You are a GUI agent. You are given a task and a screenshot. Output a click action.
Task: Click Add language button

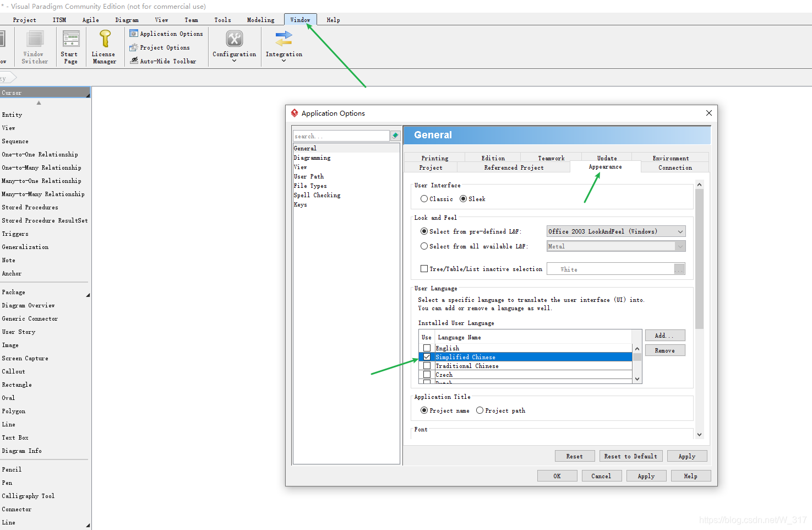point(665,336)
